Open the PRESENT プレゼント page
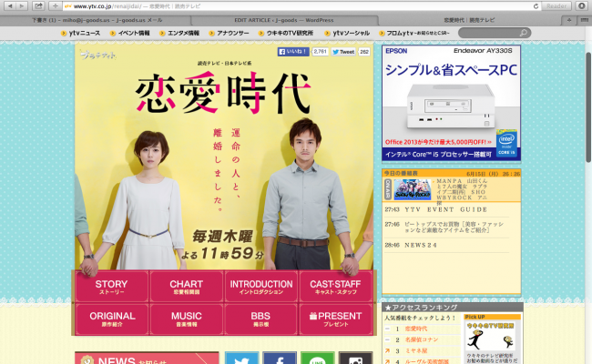This screenshot has height=364, width=592. (x=335, y=318)
